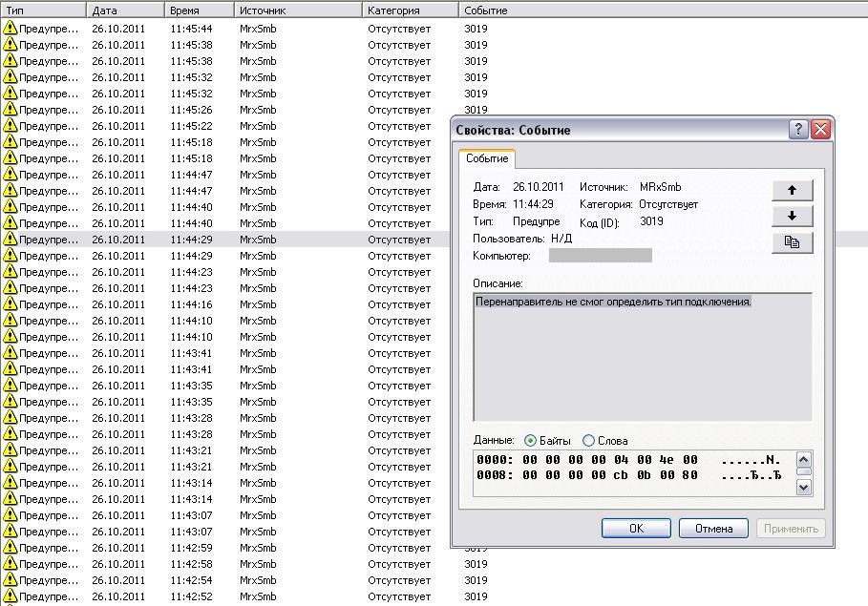The width and height of the screenshot is (868, 606).
Task: Select the Байты radio button
Action: point(530,441)
